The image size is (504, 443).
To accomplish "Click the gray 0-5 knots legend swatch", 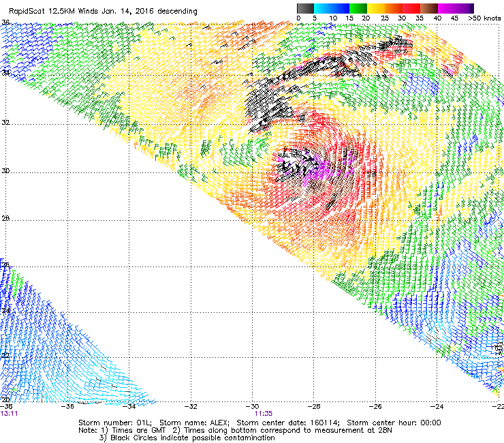I will coord(305,8).
